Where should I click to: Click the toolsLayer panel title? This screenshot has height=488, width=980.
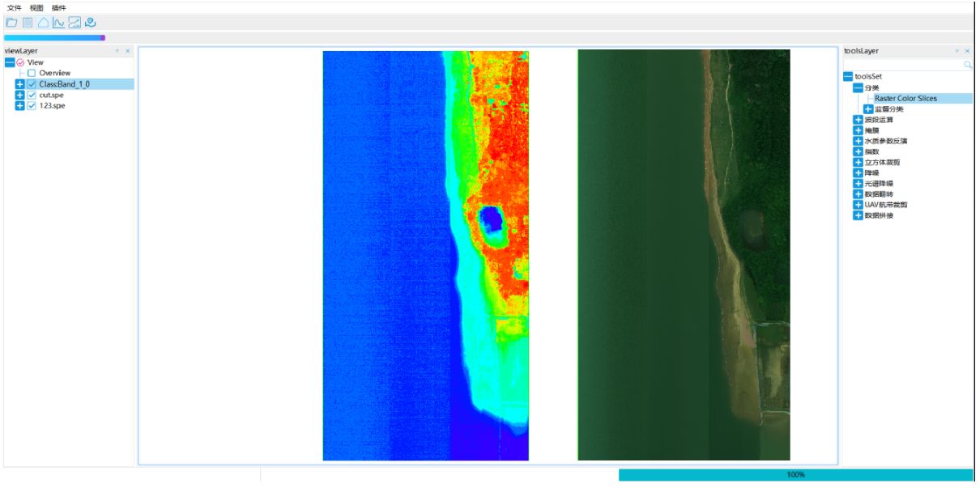pos(861,51)
